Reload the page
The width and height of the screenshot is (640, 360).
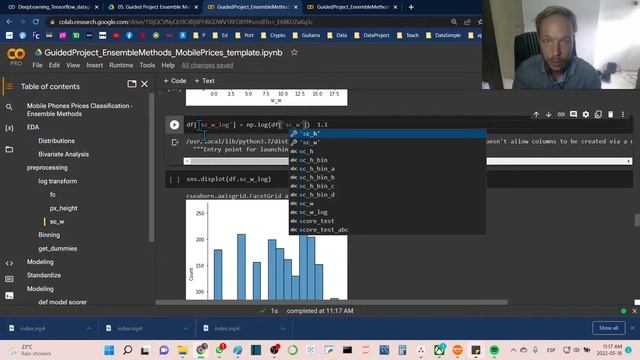(36, 22)
